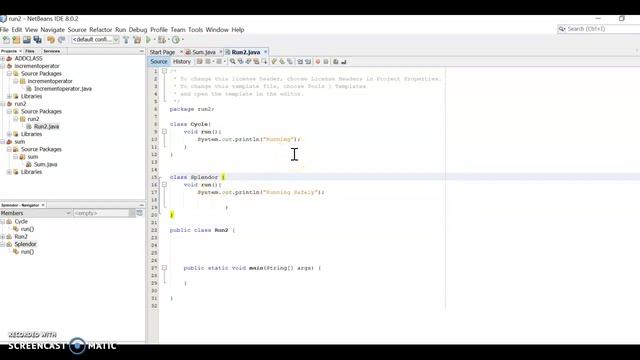Viewport: 640px width, 360px height.
Task: Click the editor Back navigation icon
Action: pos(208,62)
